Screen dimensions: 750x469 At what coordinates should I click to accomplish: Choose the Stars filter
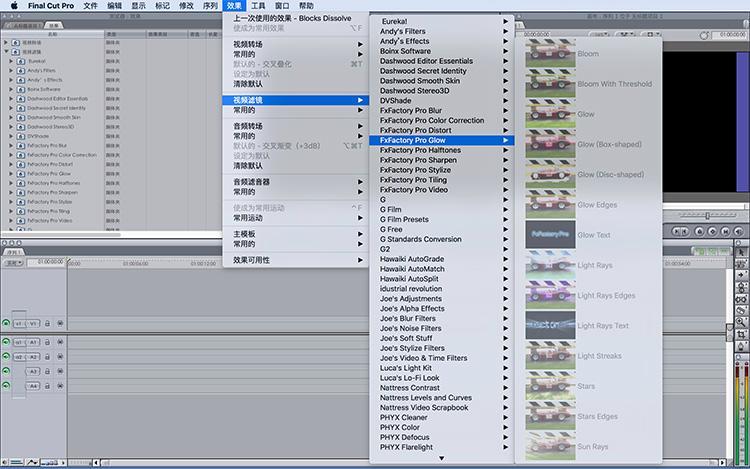[588, 386]
